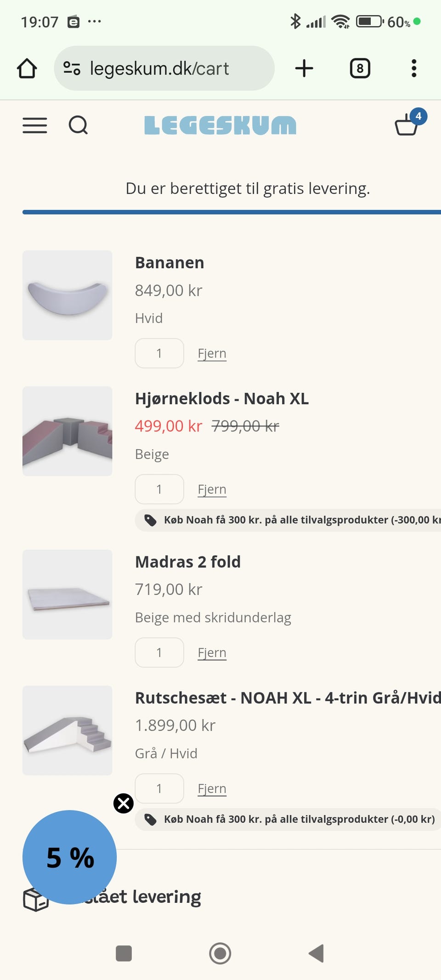Remove Madras 2 fold from cart
The height and width of the screenshot is (980, 441).
tap(212, 653)
